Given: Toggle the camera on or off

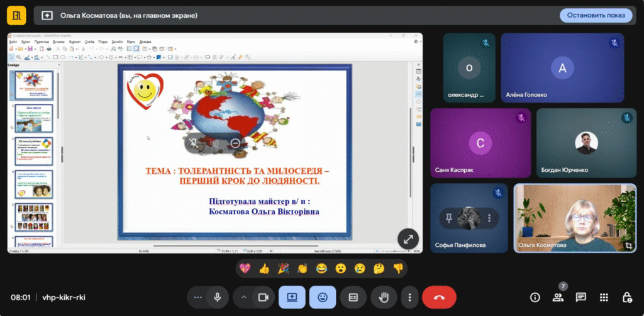Looking at the screenshot, I should click(264, 297).
